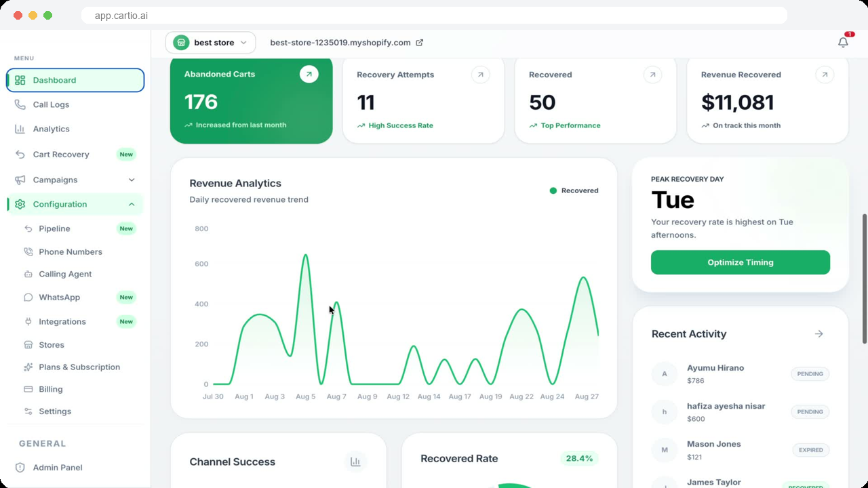This screenshot has width=868, height=488.
Task: Click the Tue peak recovery day text
Action: 673,200
